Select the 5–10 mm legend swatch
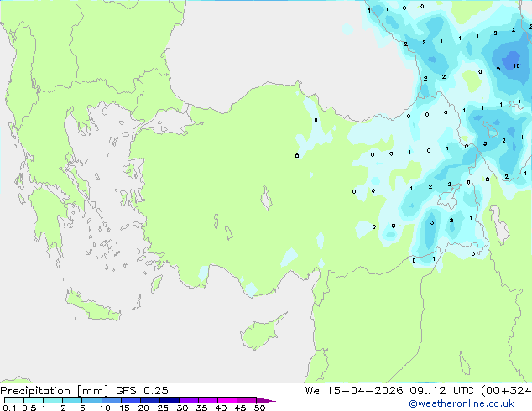The image size is (532, 411). coord(91,400)
